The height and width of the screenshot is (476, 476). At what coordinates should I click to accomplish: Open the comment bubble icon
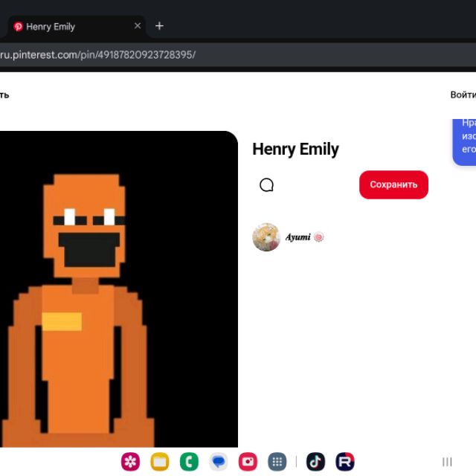tap(266, 185)
